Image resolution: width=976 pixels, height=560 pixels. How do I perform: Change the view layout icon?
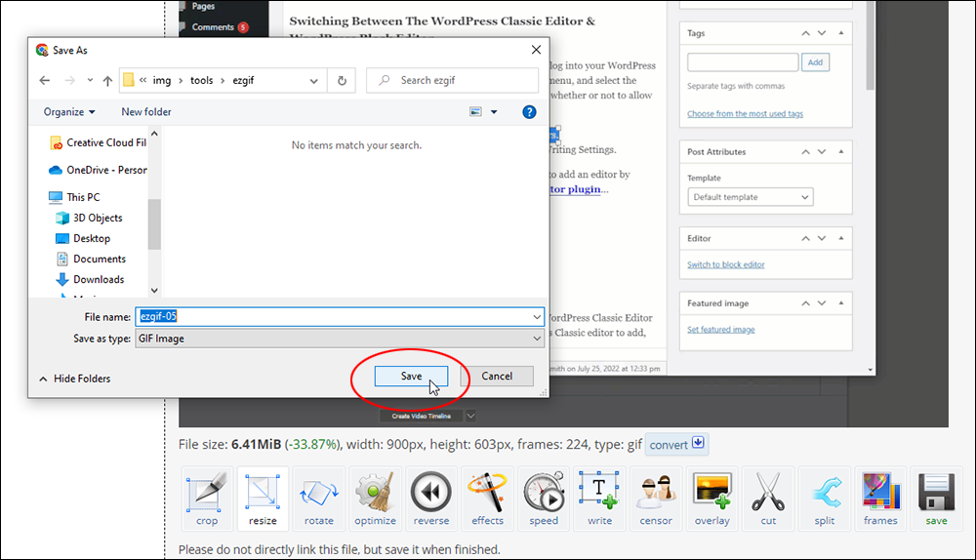[x=475, y=112]
